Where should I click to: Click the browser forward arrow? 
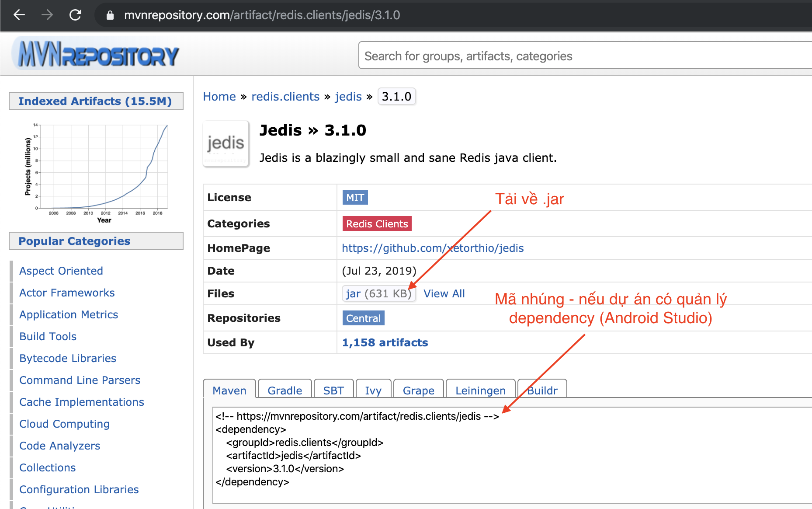click(47, 15)
